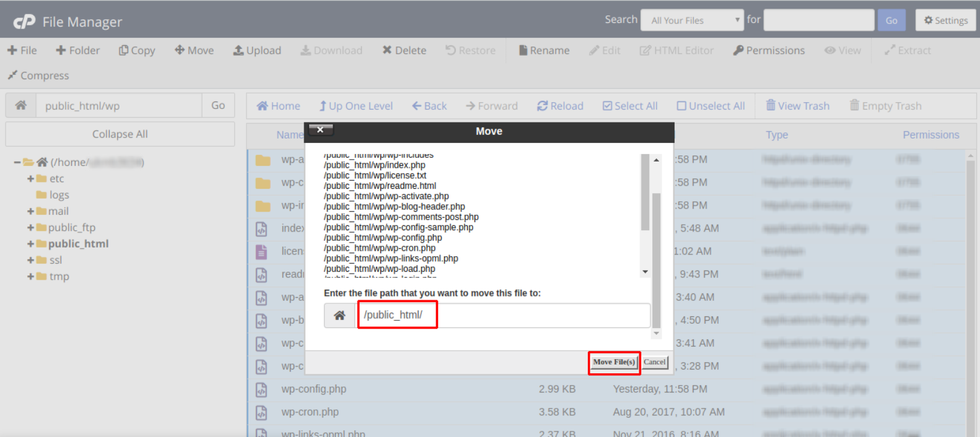Click the wp-config.php file icon

coord(261,389)
